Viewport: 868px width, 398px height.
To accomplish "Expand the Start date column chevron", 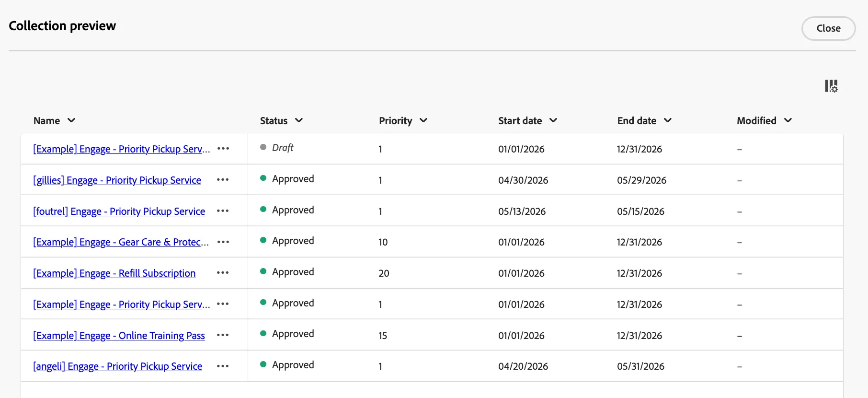I will point(553,120).
